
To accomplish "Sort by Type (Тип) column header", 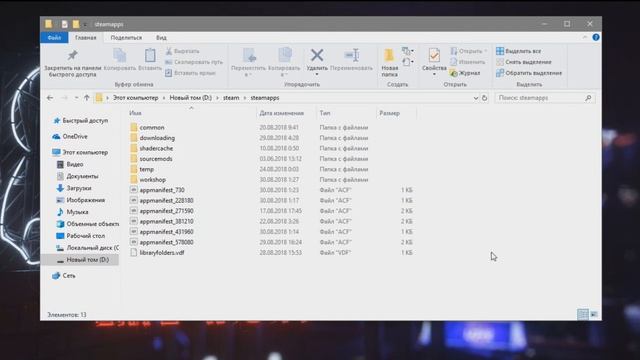I will click(x=325, y=113).
